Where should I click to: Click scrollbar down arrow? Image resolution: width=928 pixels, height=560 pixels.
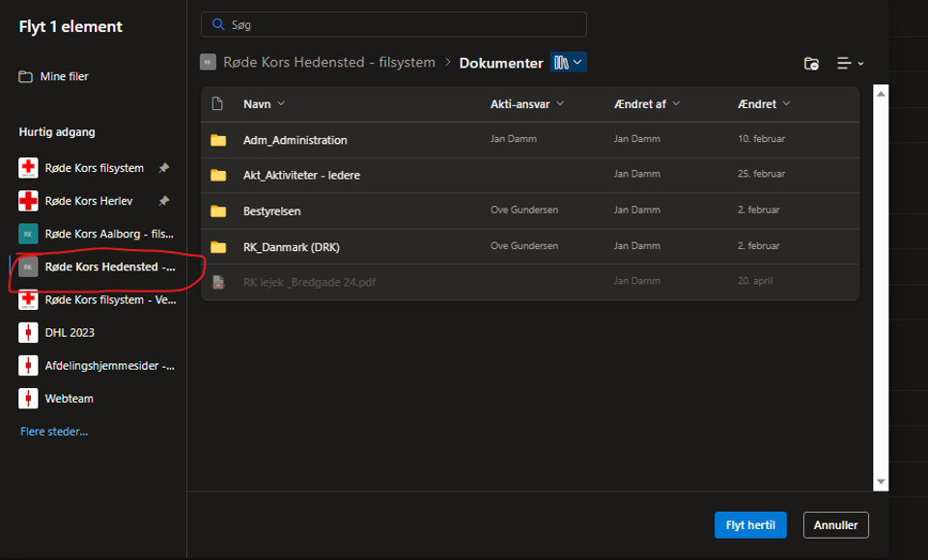point(881,482)
